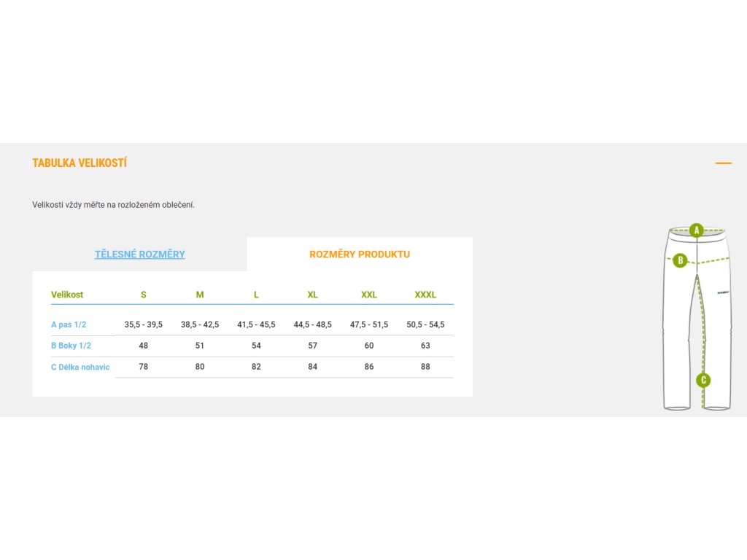
Task: Click the cell 35,5 - 39,5
Action: point(144,324)
